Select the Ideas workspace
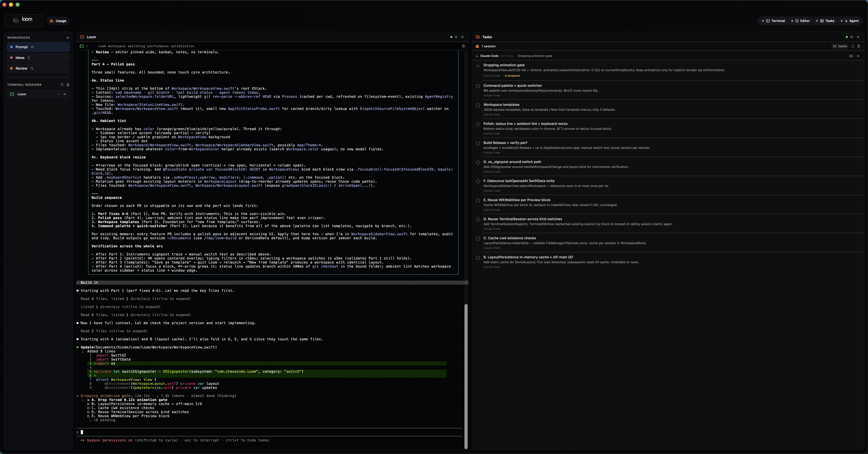Image resolution: width=868 pixels, height=454 pixels. (x=38, y=58)
